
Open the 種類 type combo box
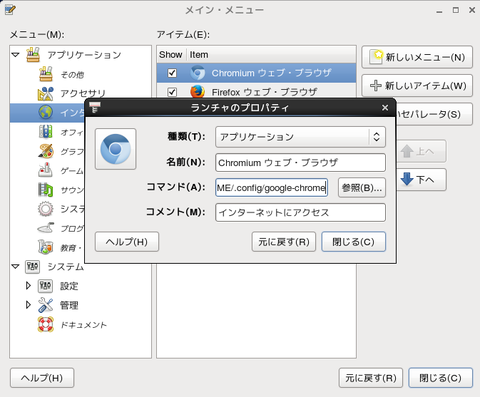[x=300, y=137]
